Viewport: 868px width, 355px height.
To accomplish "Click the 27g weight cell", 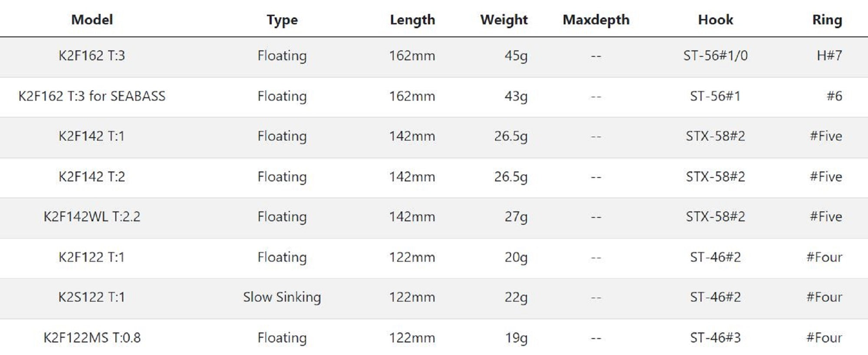I will click(516, 217).
